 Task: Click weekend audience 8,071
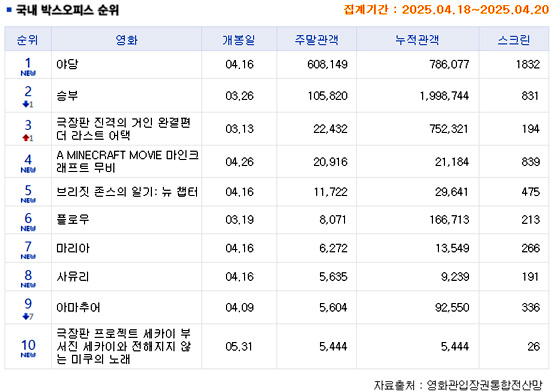pos(333,220)
